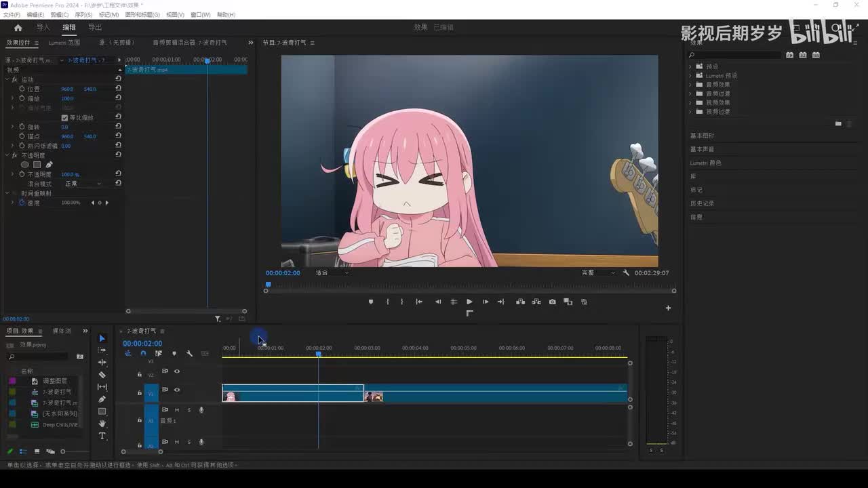The height and width of the screenshot is (488, 868).
Task: Open Lumetri 颜色 color panel
Action: click(706, 163)
